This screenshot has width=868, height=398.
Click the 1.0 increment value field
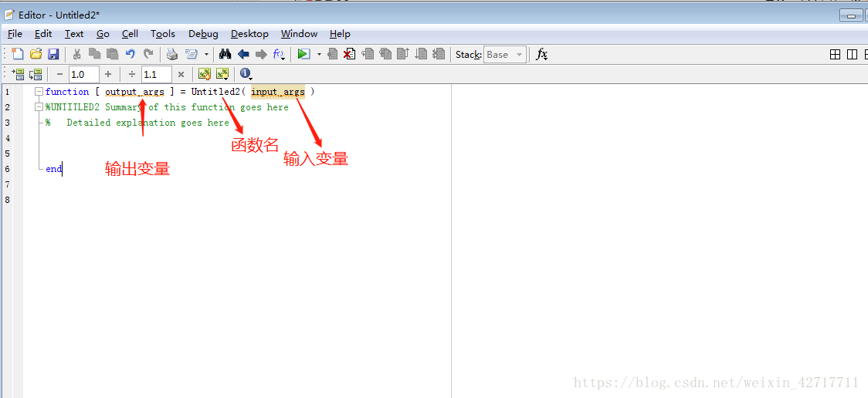83,74
